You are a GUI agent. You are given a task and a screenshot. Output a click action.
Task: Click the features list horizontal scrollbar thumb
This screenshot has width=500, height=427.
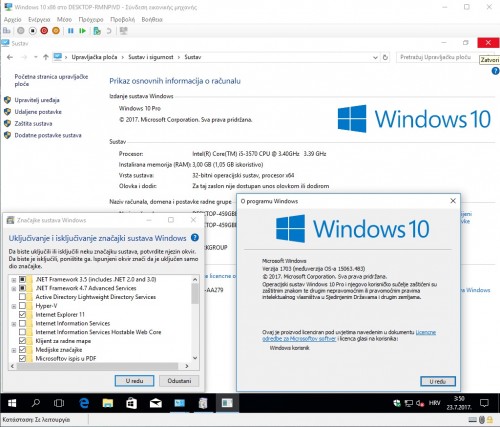97,366
